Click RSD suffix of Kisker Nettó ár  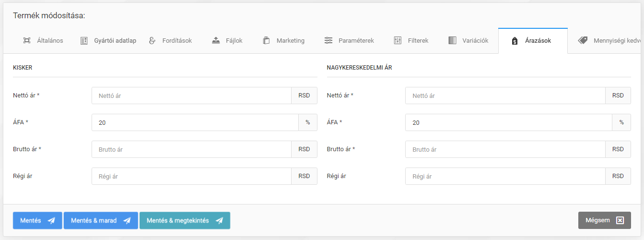304,96
